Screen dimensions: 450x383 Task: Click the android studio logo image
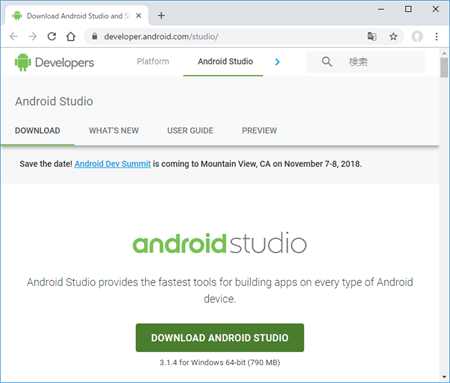220,243
